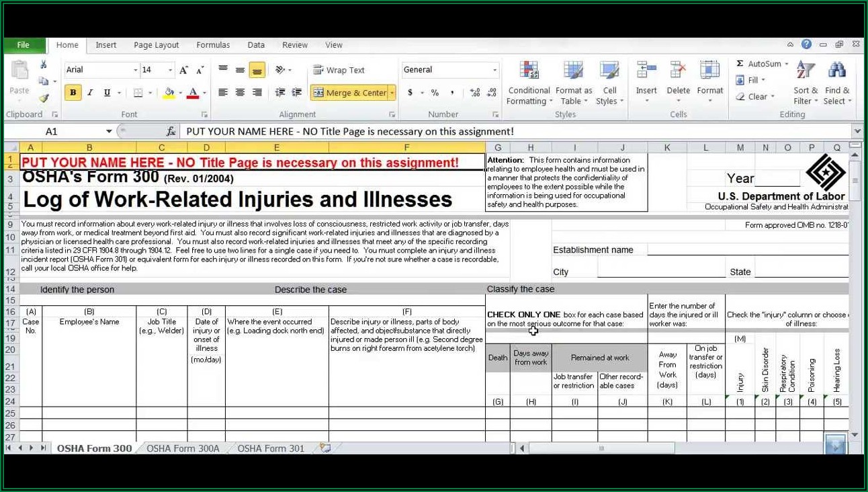Toggle Bold formatting off
This screenshot has height=492, width=868.
coord(73,93)
